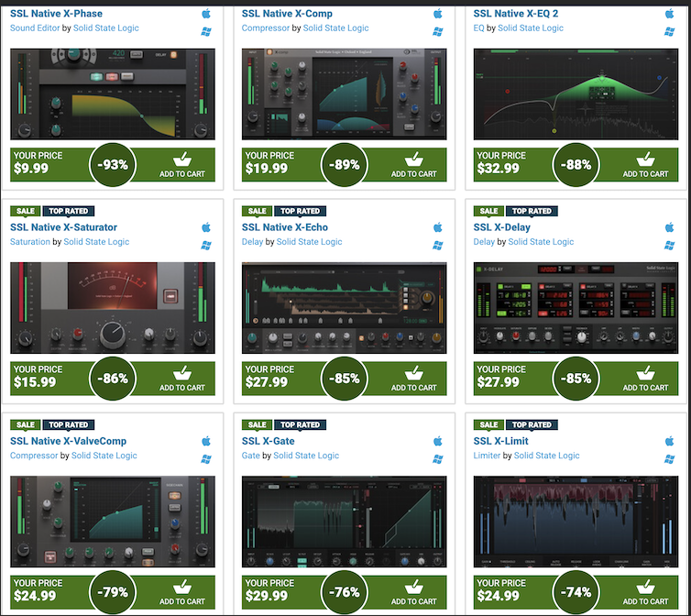
Task: Click the Apple icon on X-Limit card
Action: (x=669, y=441)
